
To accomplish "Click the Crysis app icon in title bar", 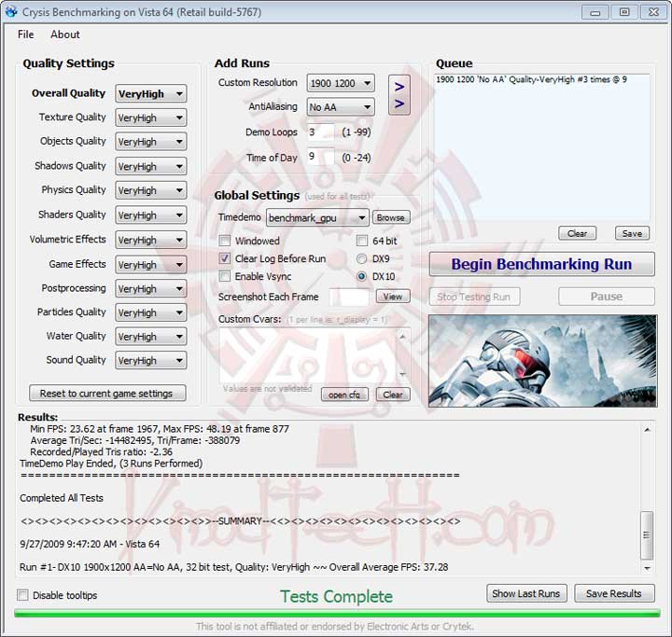I will pos(11,11).
